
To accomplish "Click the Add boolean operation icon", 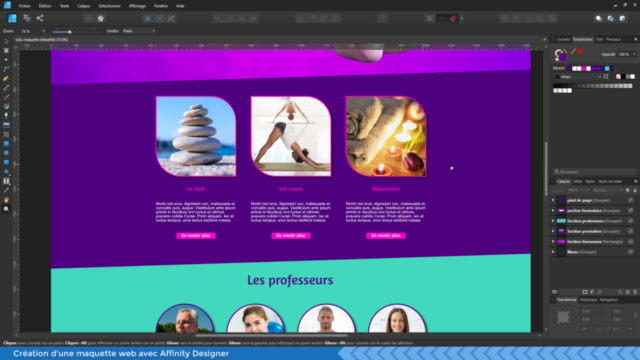I will tap(505, 18).
